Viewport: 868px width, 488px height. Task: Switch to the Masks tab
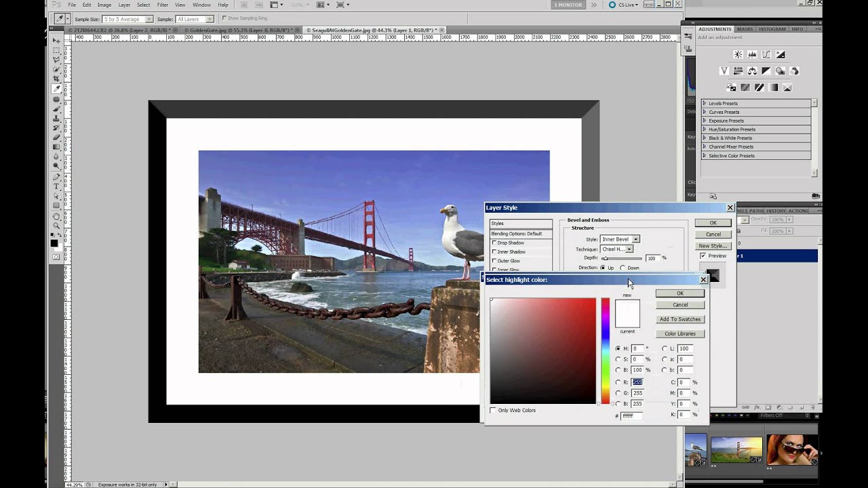[x=745, y=29]
